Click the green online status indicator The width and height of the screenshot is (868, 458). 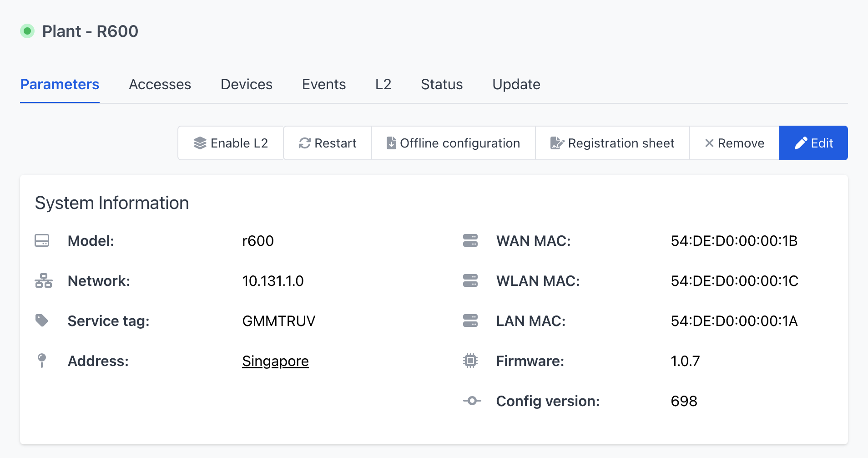27,31
